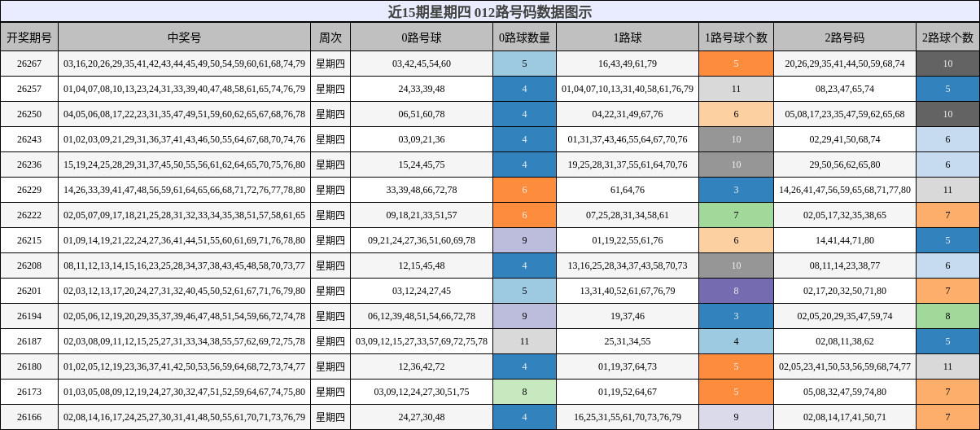Click the 0路球数量 column header
This screenshot has width=980, height=430.
click(524, 37)
